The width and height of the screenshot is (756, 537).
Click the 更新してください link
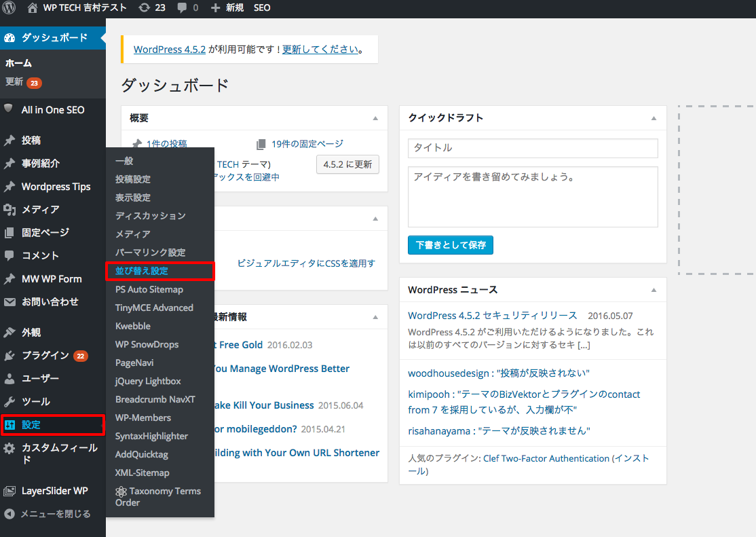coord(320,49)
